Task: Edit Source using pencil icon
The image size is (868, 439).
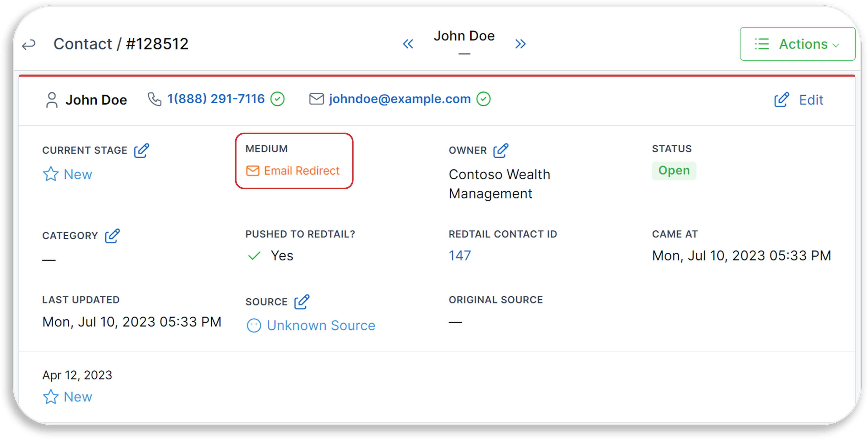Action: [301, 302]
